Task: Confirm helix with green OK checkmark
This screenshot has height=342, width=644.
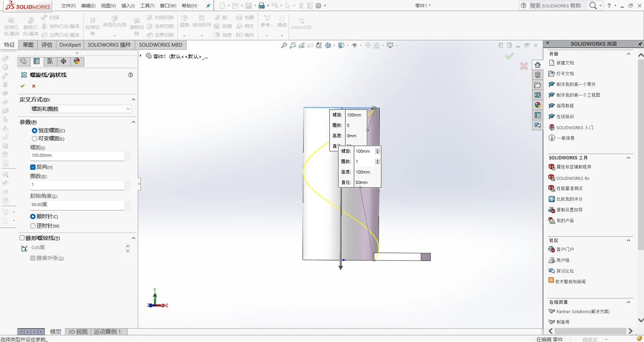Action: tap(22, 86)
